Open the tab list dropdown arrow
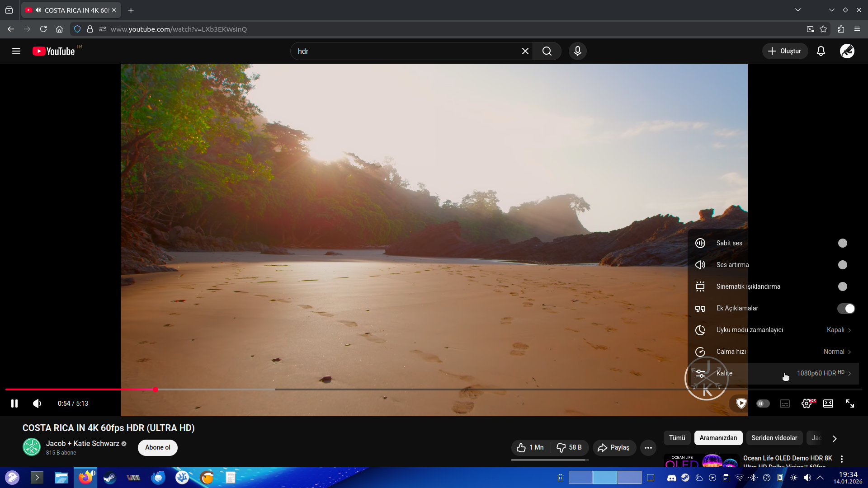 (798, 10)
